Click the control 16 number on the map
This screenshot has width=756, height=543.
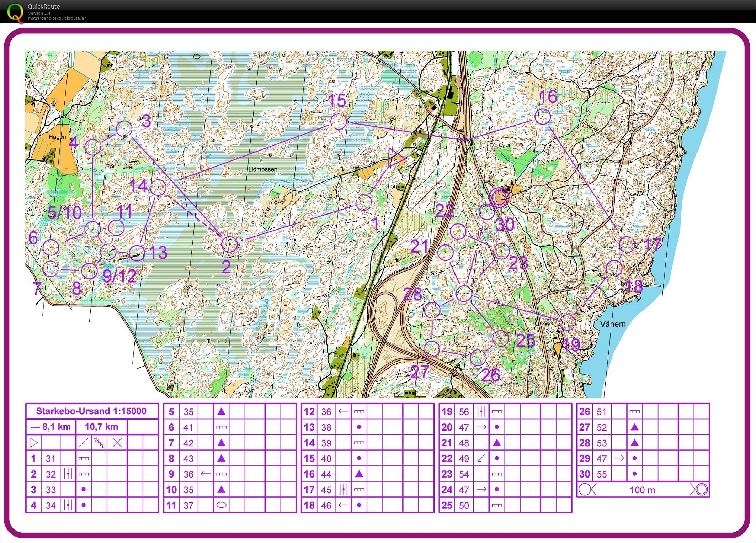[548, 97]
